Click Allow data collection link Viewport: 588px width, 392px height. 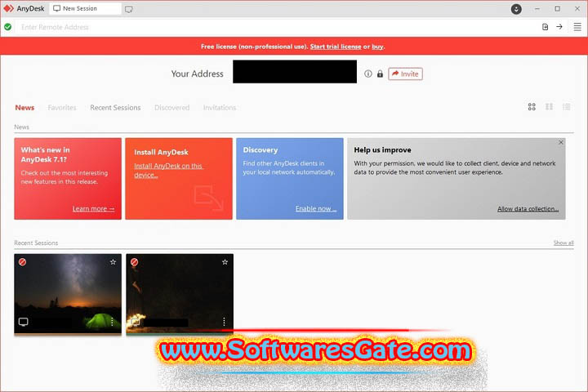tap(528, 208)
